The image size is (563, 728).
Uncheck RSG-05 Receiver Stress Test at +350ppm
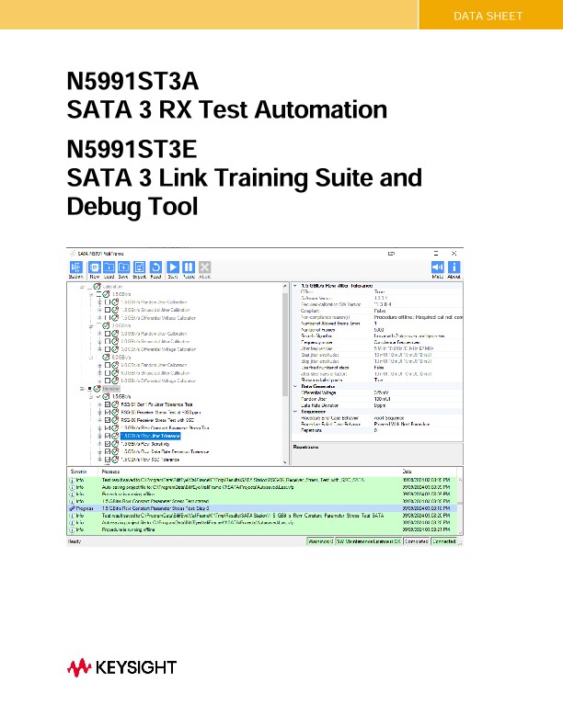(108, 413)
